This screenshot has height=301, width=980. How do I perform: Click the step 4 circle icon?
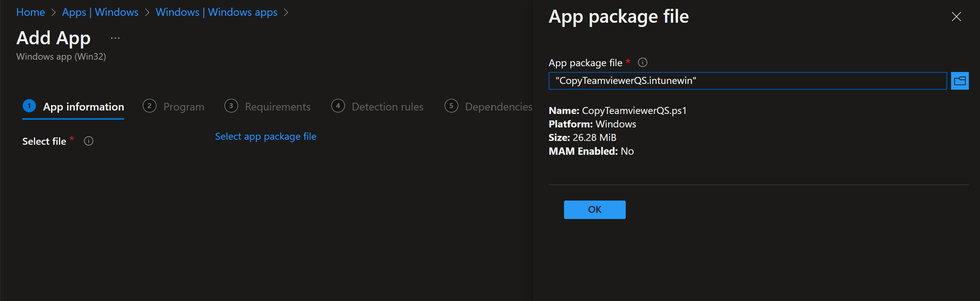[x=338, y=106]
